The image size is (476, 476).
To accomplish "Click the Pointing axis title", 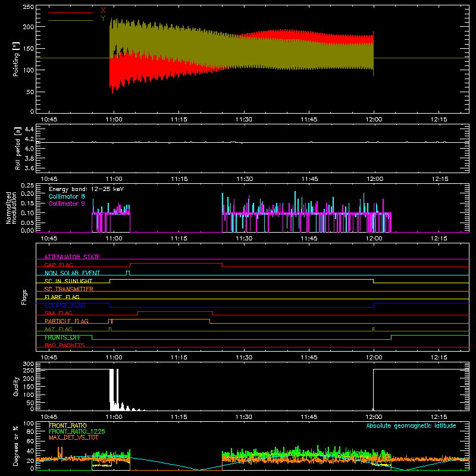I will [16, 59].
